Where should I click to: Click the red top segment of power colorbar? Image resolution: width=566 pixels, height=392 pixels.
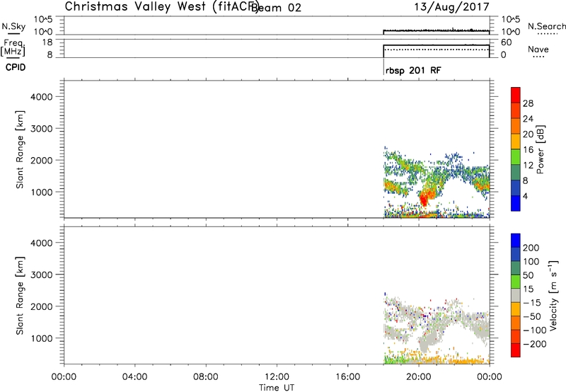pyautogui.click(x=516, y=96)
